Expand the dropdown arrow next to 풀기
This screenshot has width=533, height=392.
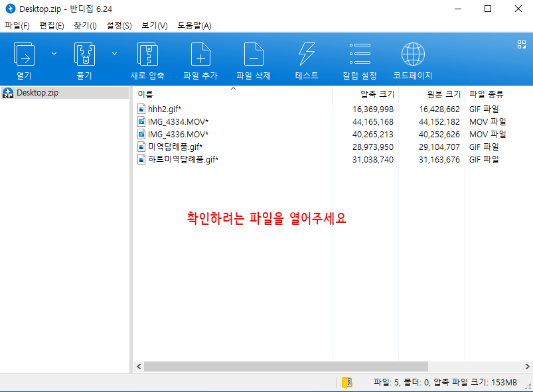pos(115,54)
